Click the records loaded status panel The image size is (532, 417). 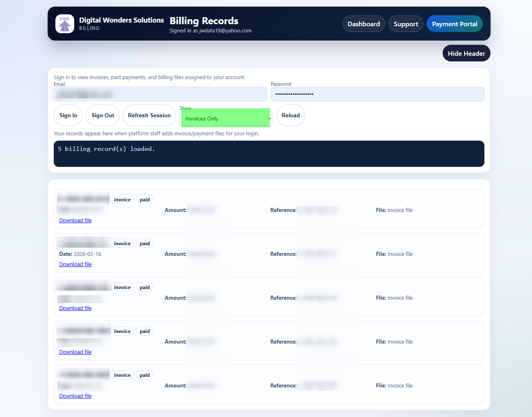(269, 154)
